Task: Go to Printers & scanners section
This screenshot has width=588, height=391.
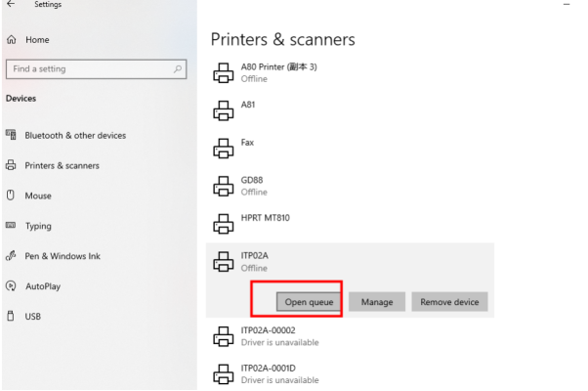Action: (63, 165)
